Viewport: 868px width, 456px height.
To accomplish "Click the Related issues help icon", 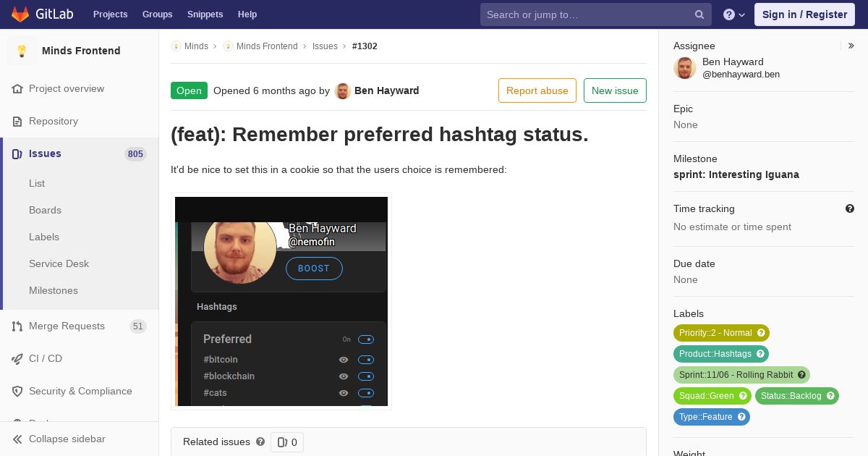I will pos(260,442).
